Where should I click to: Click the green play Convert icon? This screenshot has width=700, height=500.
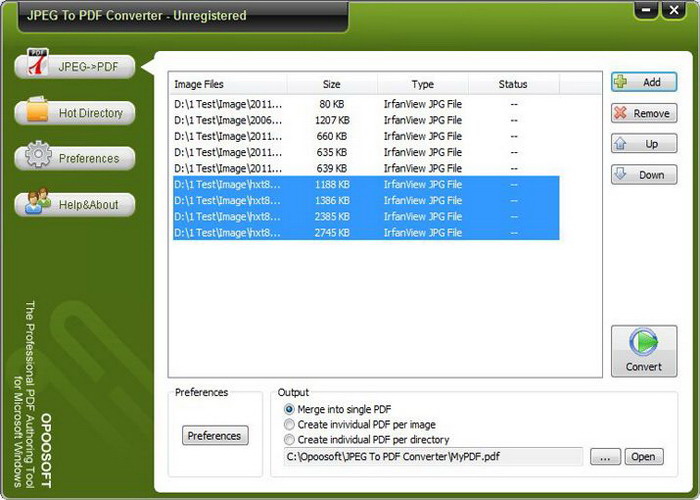(643, 342)
